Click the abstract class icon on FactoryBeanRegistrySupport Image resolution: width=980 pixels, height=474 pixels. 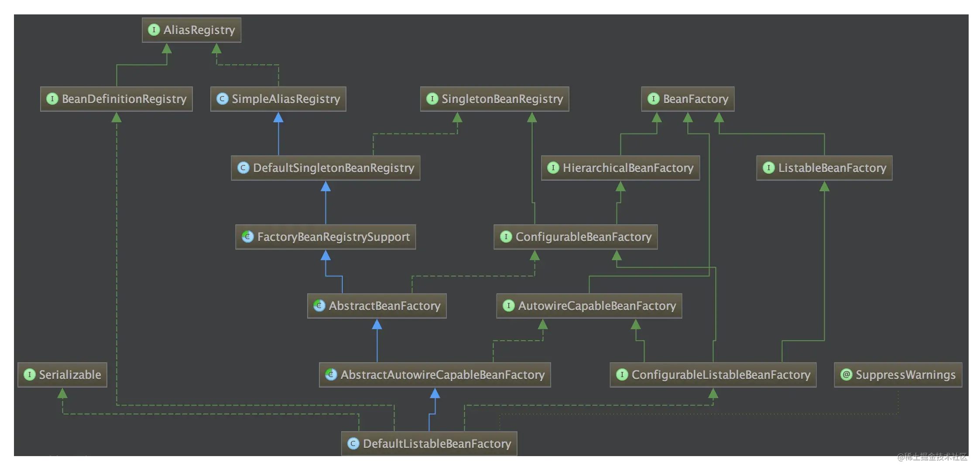click(247, 237)
